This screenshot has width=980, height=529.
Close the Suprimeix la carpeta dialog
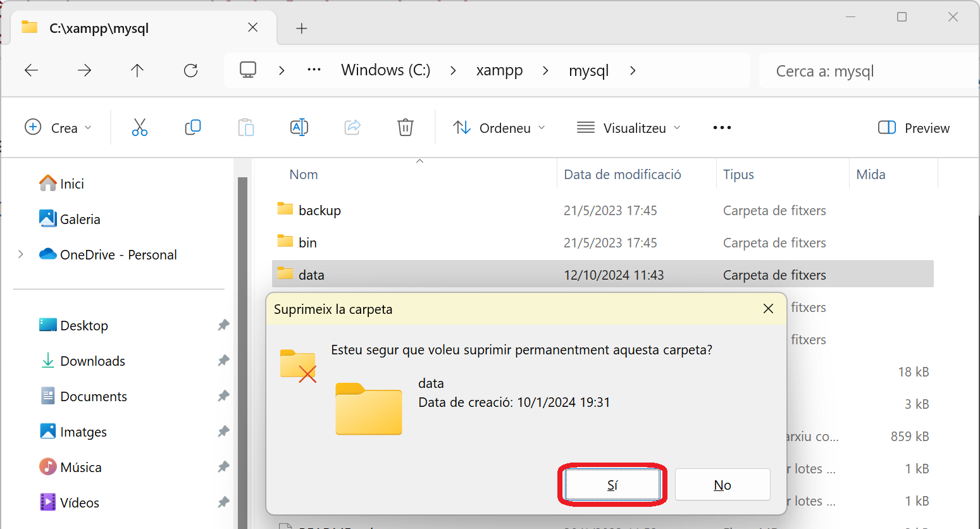click(x=768, y=309)
